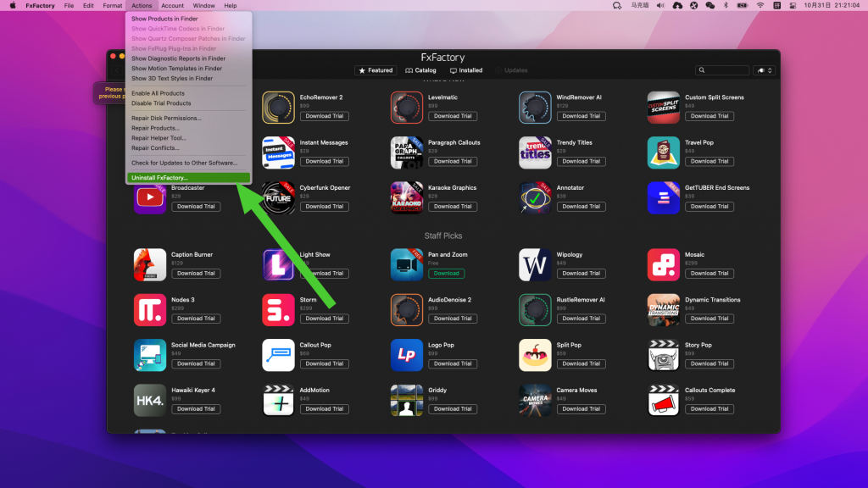Switch to the Installed tab
The image size is (868, 488).
[x=465, y=70]
